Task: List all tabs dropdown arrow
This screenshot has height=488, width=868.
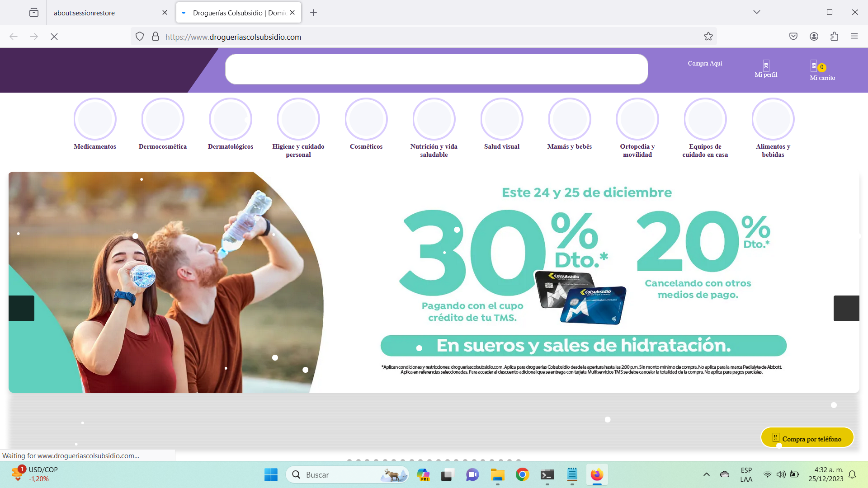Action: pyautogui.click(x=756, y=12)
